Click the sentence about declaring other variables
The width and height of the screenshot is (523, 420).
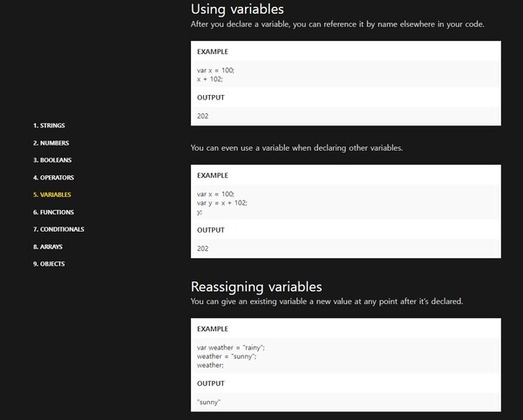296,148
